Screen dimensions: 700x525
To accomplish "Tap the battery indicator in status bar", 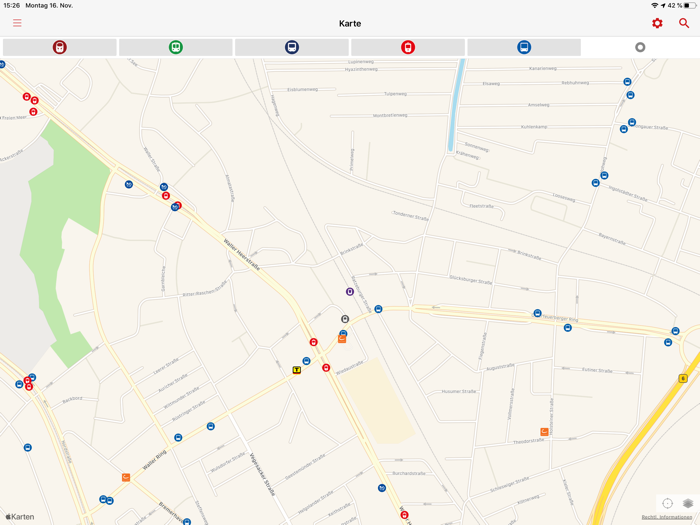I will (690, 5).
